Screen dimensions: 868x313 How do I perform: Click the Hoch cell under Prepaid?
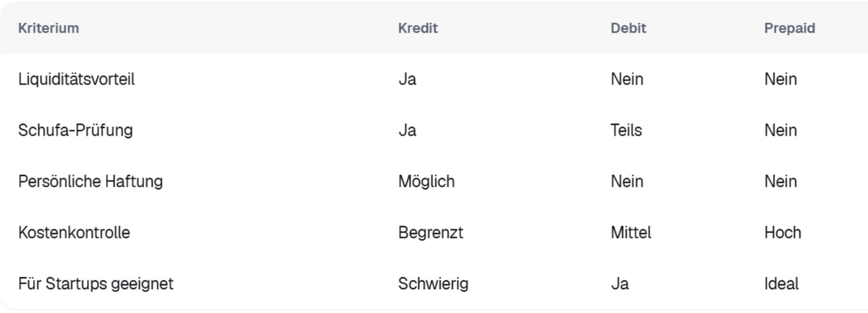coord(782,233)
